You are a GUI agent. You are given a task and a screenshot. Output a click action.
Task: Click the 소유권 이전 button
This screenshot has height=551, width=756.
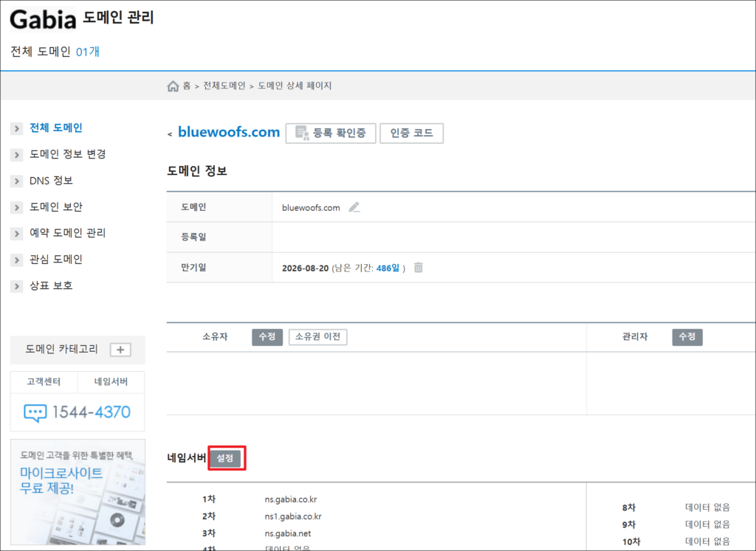317,336
